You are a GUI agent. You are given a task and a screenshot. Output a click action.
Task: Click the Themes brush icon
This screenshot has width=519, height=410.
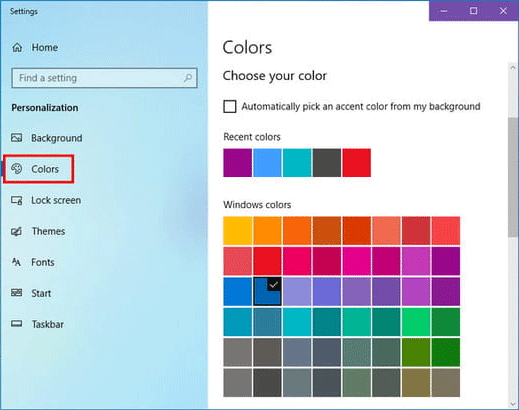click(x=17, y=231)
